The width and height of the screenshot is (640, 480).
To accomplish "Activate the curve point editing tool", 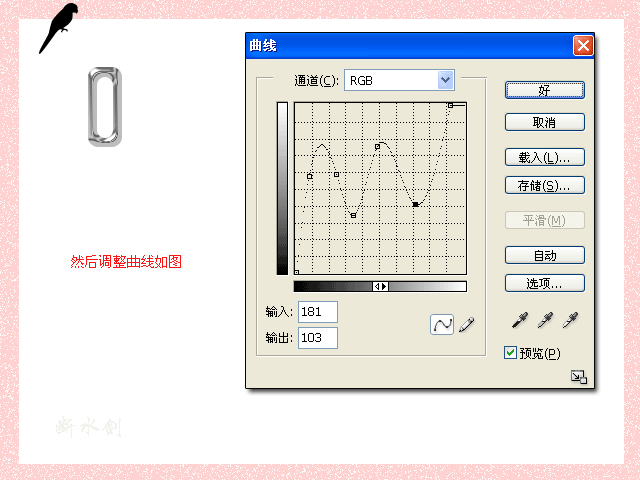I will (x=441, y=324).
